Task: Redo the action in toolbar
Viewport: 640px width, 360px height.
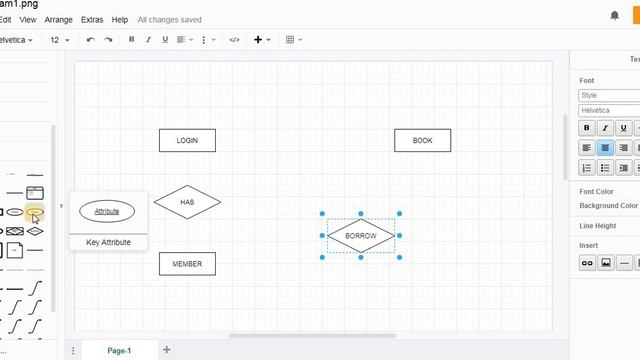Action: pos(108,40)
